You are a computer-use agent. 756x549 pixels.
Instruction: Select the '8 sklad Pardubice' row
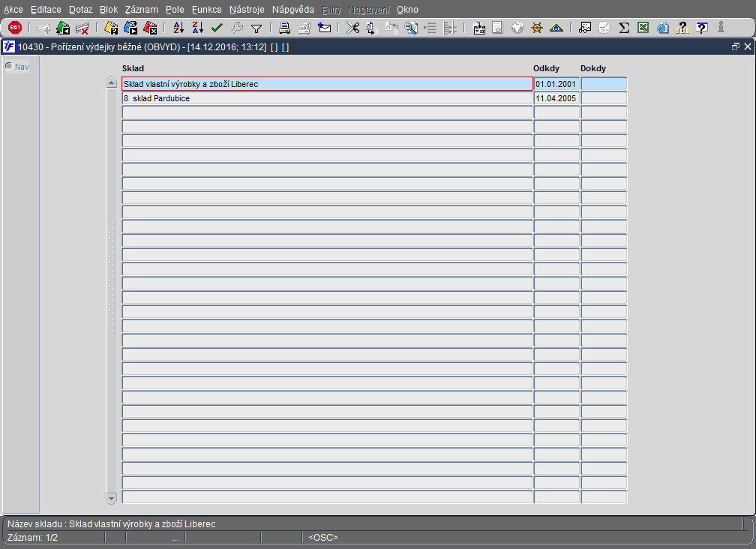327,98
